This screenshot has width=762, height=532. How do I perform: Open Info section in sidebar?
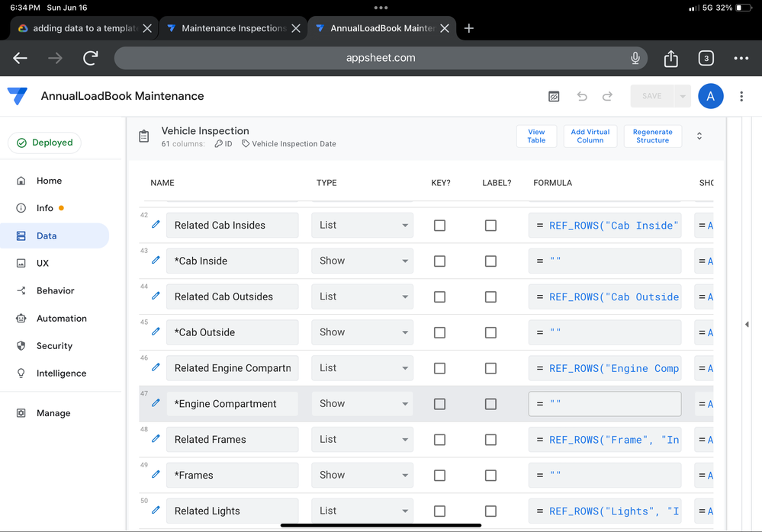coord(45,208)
